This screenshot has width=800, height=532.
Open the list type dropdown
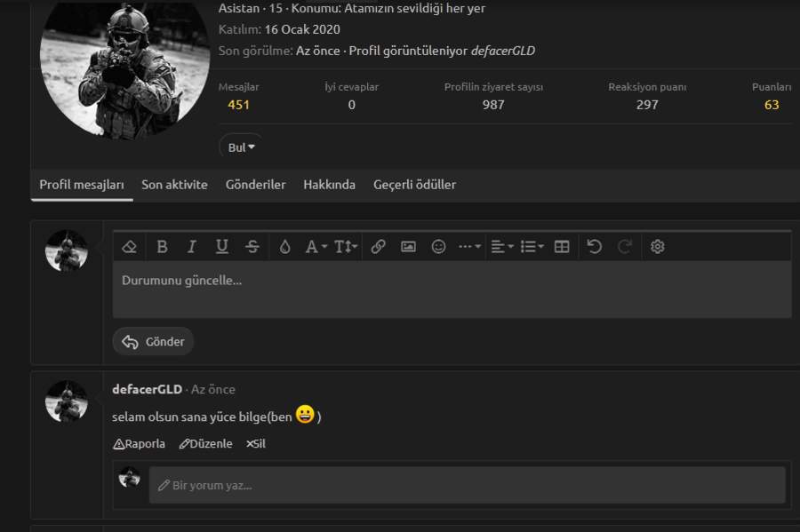click(532, 247)
